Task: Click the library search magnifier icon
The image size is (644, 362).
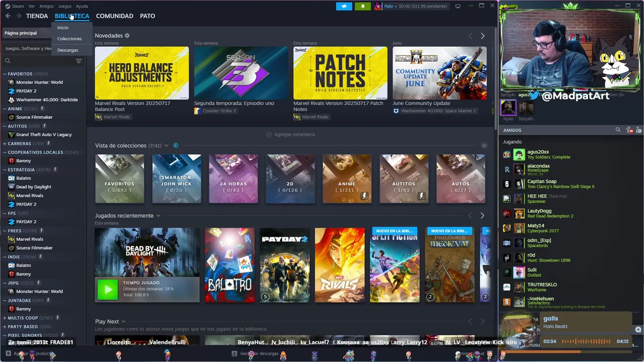Action: point(8,61)
